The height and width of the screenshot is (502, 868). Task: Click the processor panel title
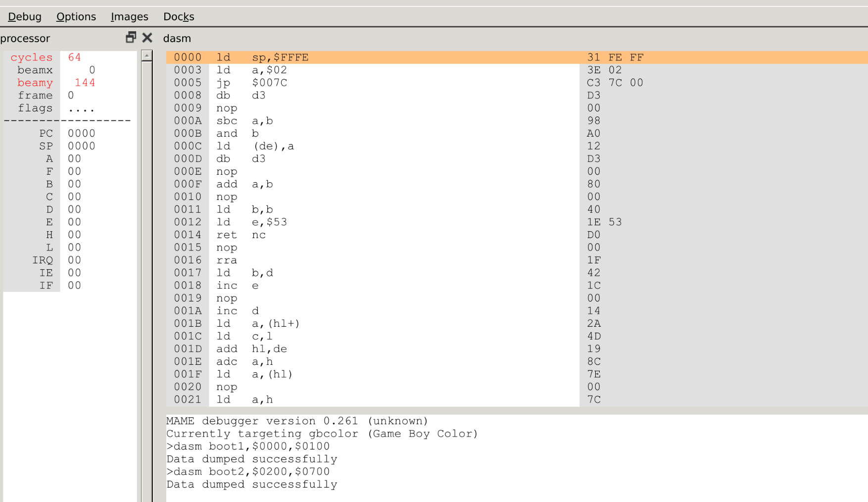pyautogui.click(x=25, y=38)
